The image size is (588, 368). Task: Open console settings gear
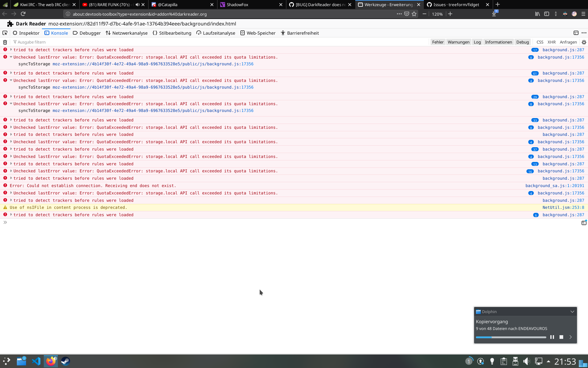(x=584, y=42)
